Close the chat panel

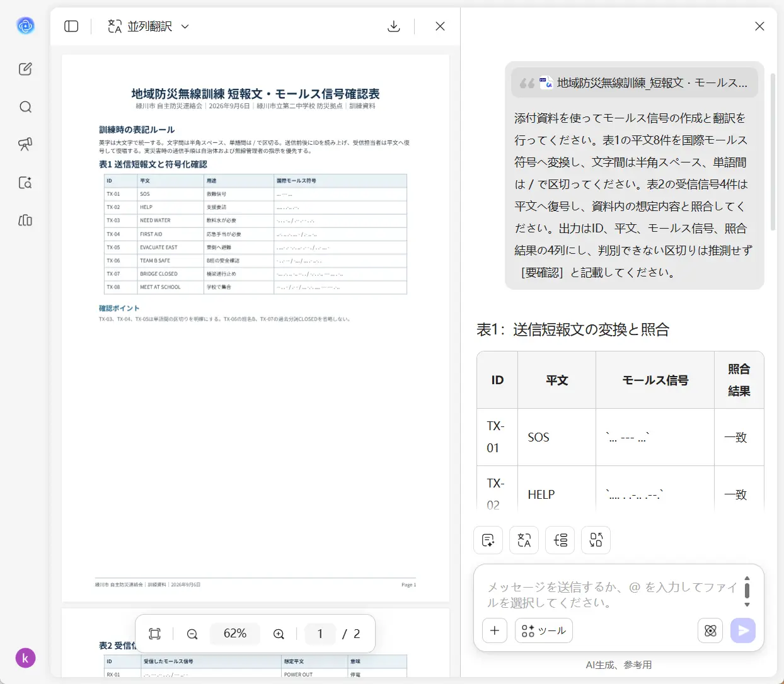click(759, 26)
